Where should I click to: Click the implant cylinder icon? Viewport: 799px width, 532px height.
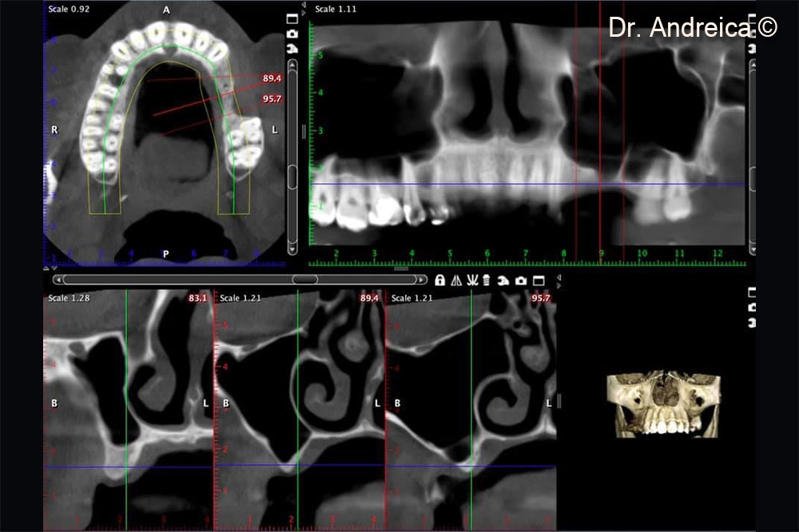click(488, 280)
